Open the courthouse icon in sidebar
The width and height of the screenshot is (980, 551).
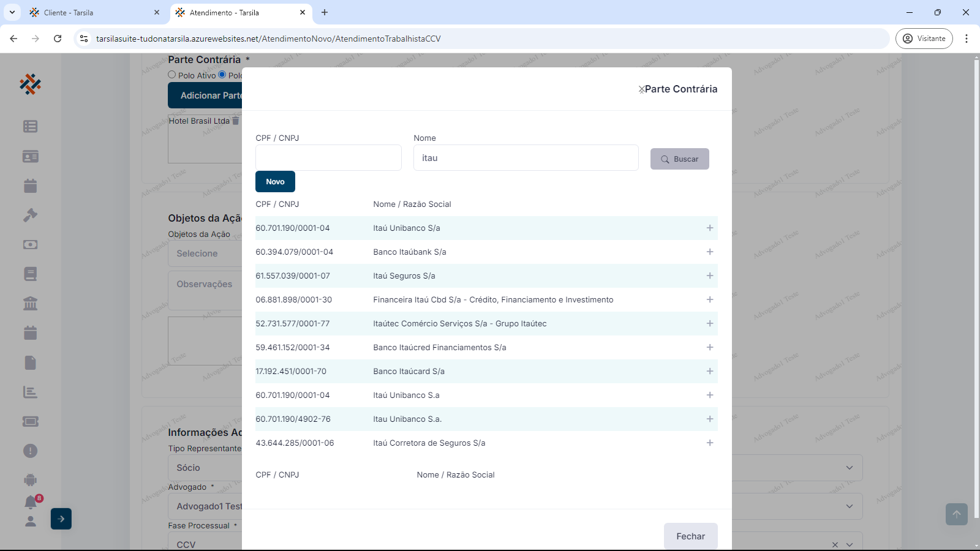[31, 303]
